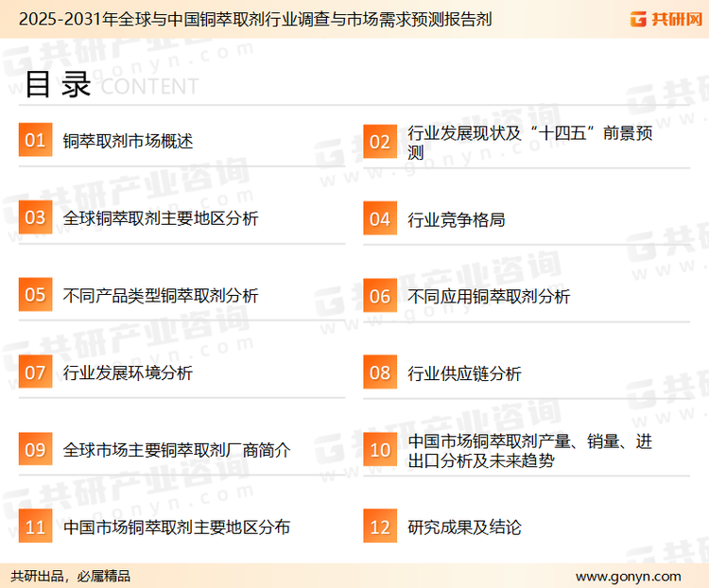
Task: Open chapter 行业发展环境分析
Action: pos(128,373)
